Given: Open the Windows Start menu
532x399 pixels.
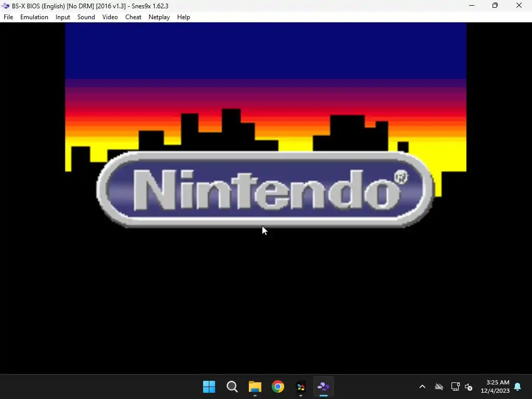Looking at the screenshot, I should pos(209,387).
